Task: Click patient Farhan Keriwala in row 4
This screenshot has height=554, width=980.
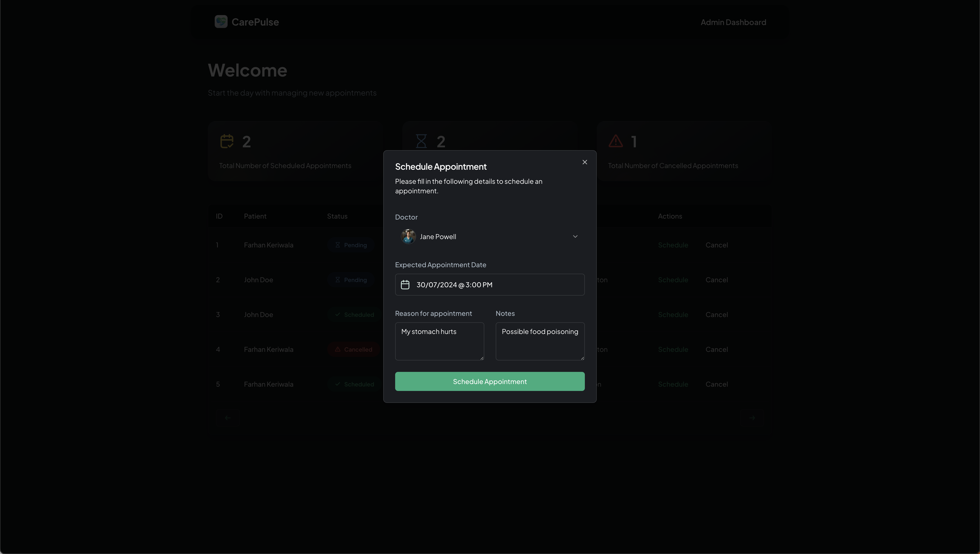Action: (269, 350)
